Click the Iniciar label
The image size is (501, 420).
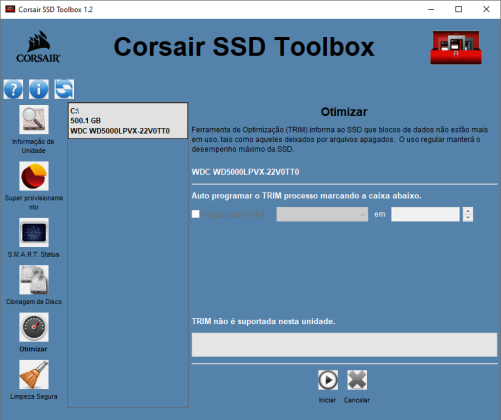click(x=327, y=400)
